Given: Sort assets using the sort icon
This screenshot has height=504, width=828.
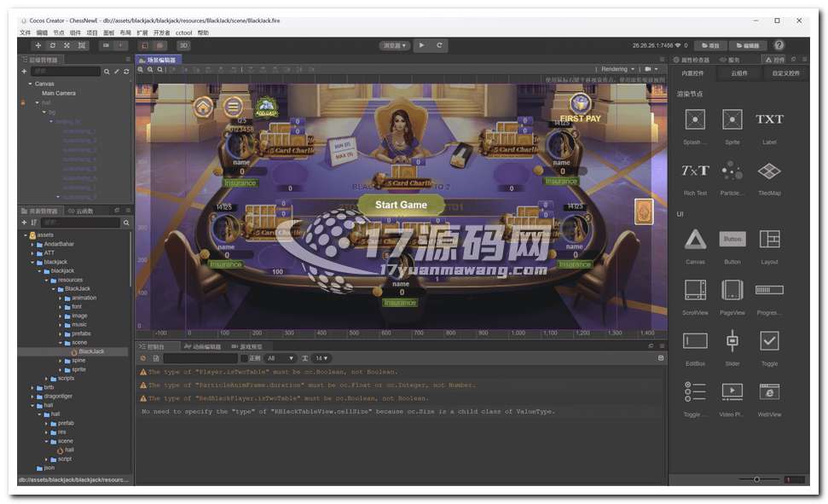Looking at the screenshot, I should pos(34,223).
